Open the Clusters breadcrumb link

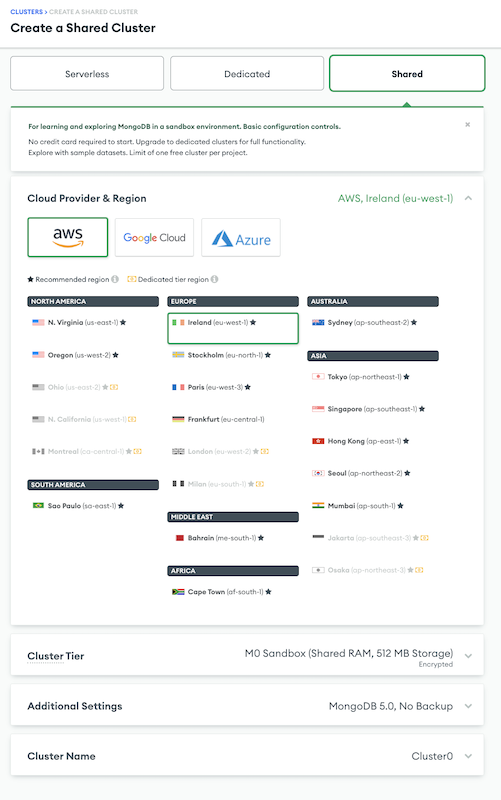tap(27, 12)
